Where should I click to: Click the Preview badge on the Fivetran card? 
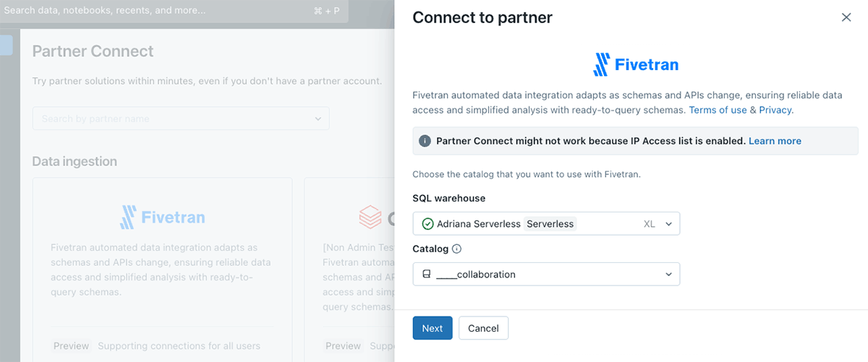pyautogui.click(x=71, y=346)
